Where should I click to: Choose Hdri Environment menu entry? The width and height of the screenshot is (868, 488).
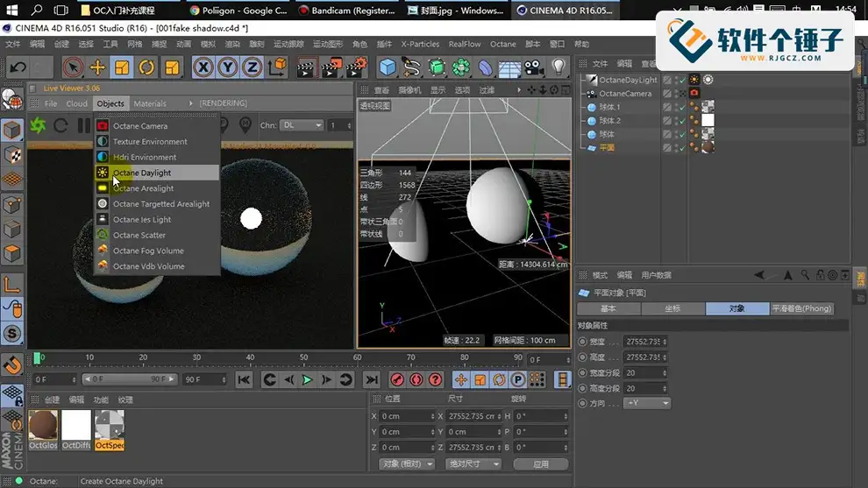click(x=157, y=157)
